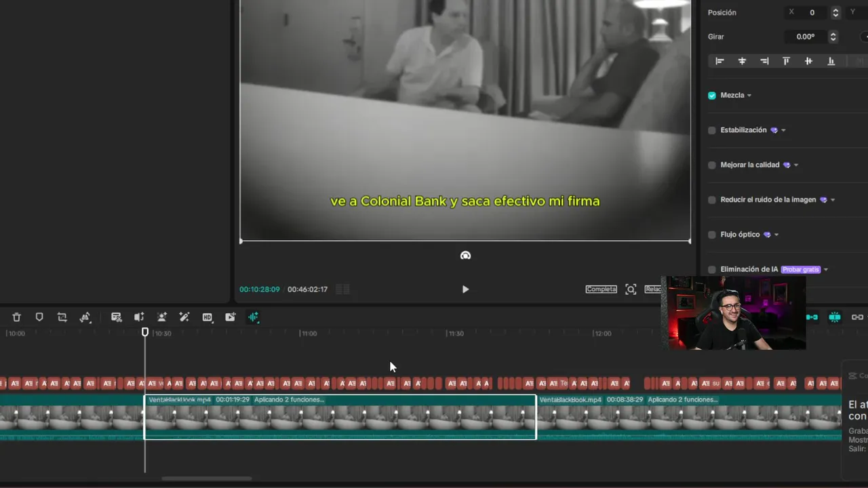Expand the Flujo óptico section arrow
The image size is (868, 488).
(x=776, y=235)
